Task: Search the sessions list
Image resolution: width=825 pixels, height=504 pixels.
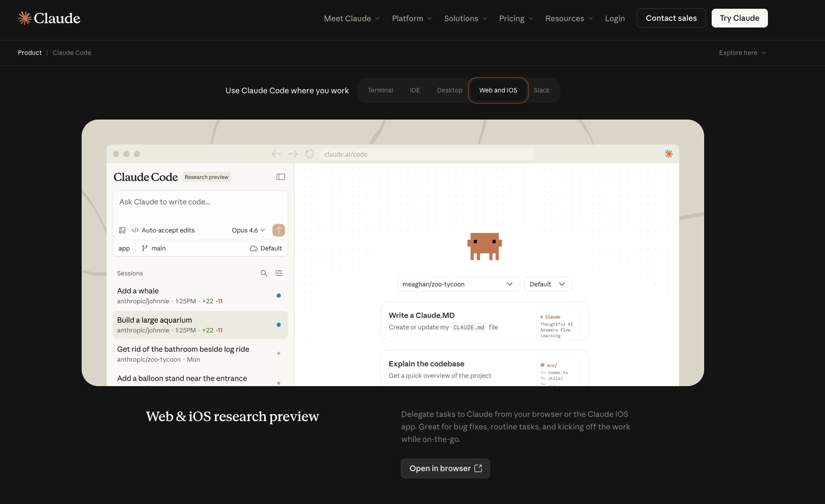Action: pyautogui.click(x=264, y=273)
